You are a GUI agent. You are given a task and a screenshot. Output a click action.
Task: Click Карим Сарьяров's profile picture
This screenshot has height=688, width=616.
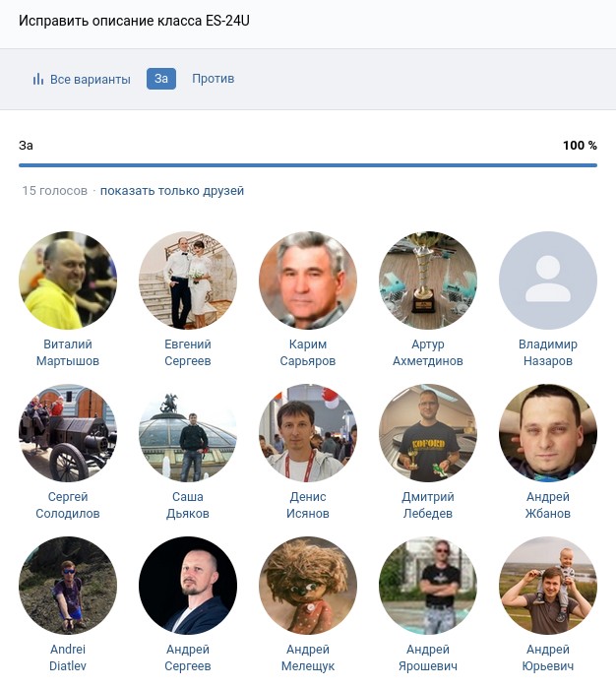pos(308,281)
